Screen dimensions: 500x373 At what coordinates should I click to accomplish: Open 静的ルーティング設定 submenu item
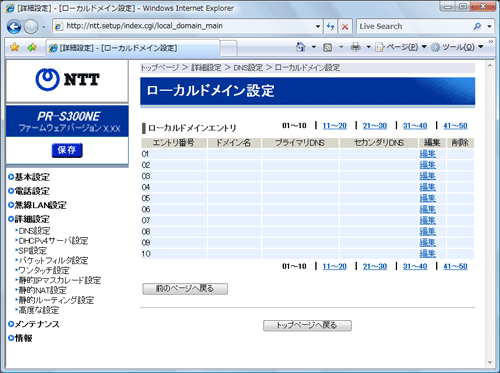point(55,300)
